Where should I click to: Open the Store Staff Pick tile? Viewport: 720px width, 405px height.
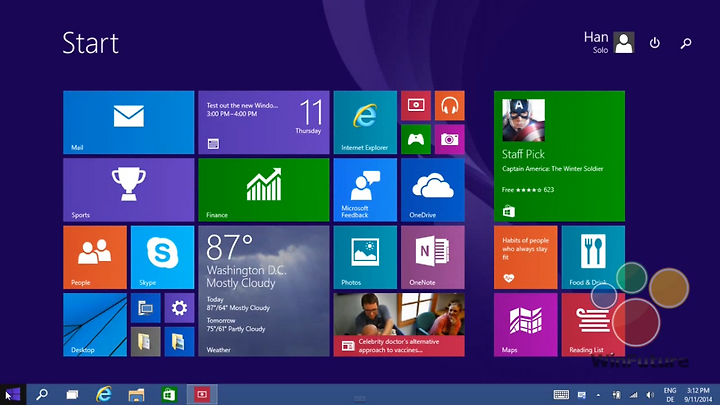click(x=559, y=156)
